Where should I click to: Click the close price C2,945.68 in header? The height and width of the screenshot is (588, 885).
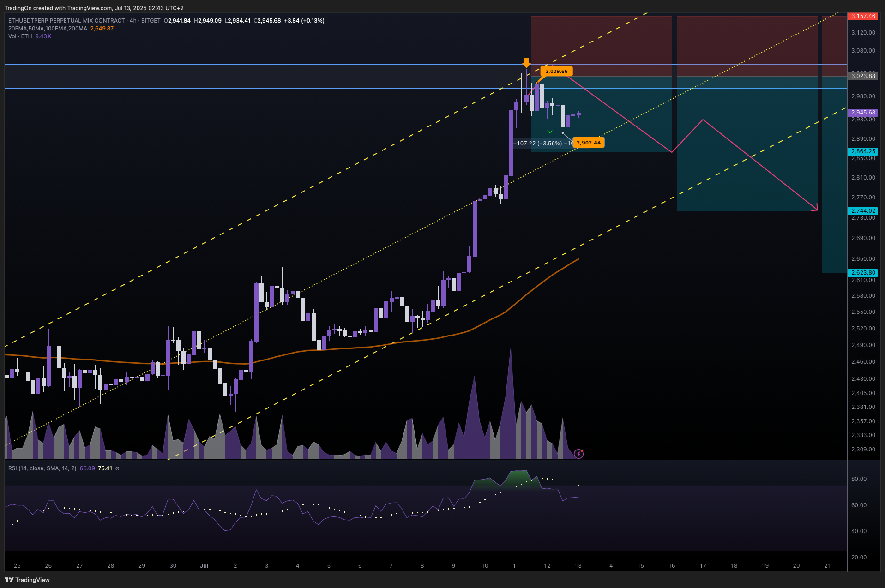click(x=267, y=21)
